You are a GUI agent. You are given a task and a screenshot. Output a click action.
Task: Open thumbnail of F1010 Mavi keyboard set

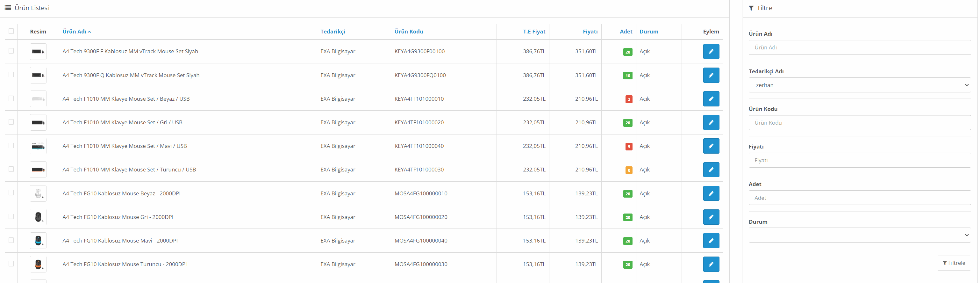coord(38,146)
